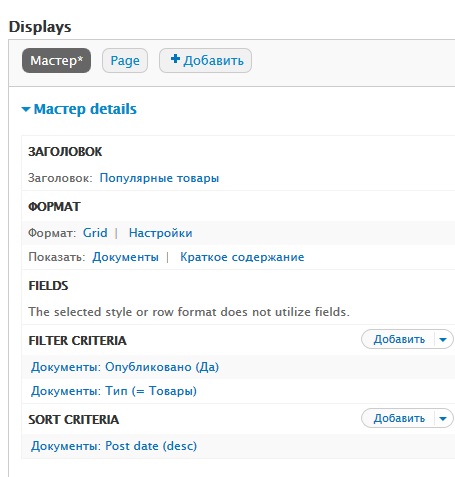Edit sort Документы: Post date (desc)
This screenshot has height=477, width=455.
pyautogui.click(x=114, y=446)
